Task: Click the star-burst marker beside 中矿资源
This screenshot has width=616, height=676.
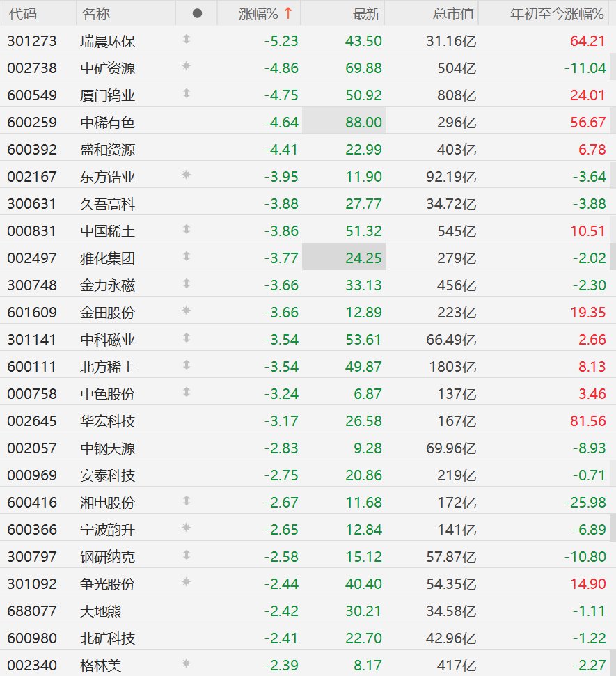Action: pyautogui.click(x=187, y=66)
